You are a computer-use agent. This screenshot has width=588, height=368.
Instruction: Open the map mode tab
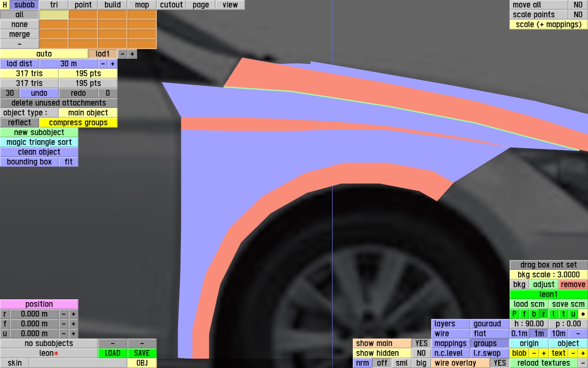[x=142, y=5]
